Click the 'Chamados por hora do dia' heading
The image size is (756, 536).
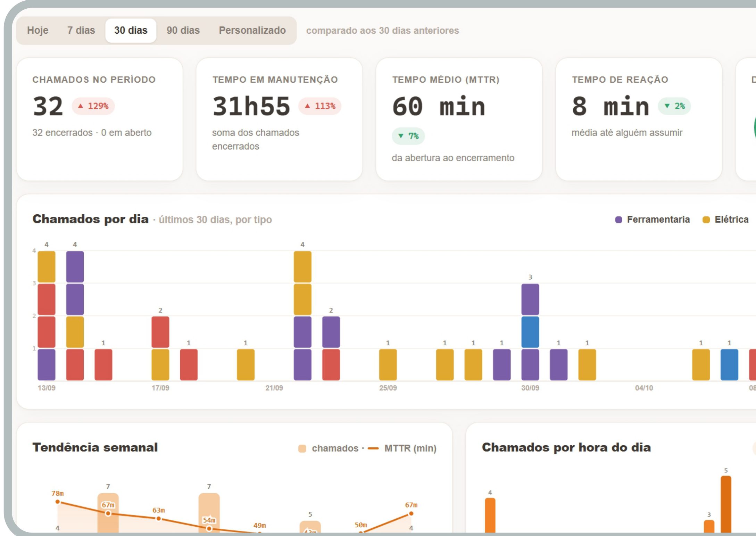point(566,447)
